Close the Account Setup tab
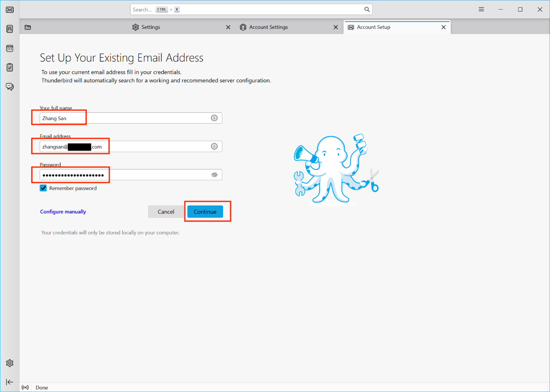 [x=443, y=27]
